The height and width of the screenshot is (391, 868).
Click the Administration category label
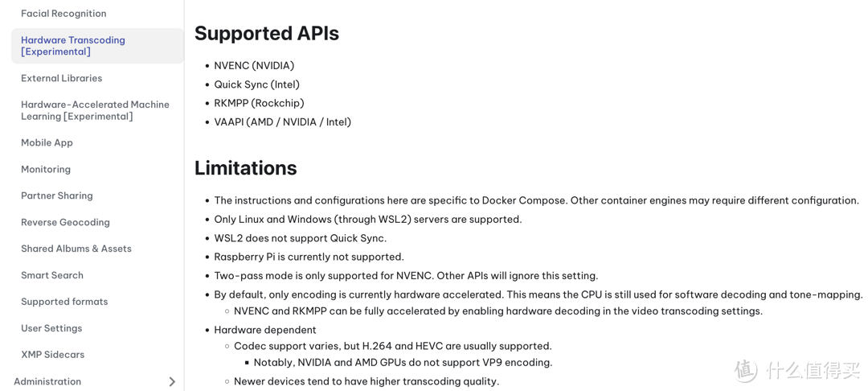coord(47,381)
